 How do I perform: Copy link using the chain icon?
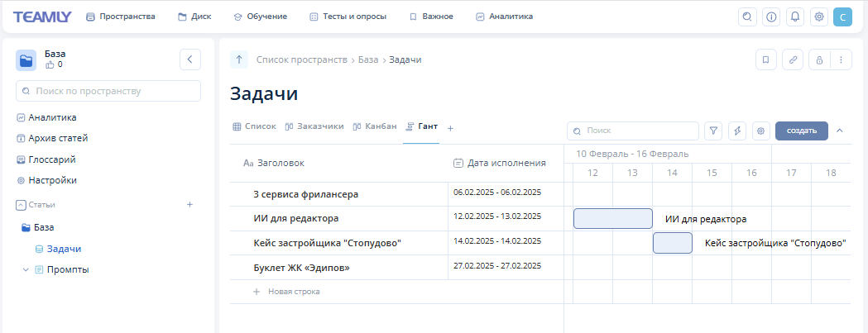[x=793, y=59]
